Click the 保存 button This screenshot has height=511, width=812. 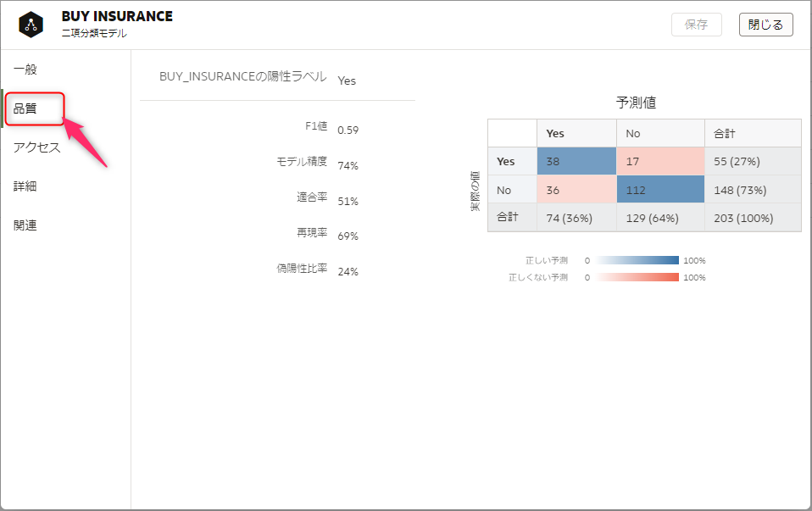(697, 25)
